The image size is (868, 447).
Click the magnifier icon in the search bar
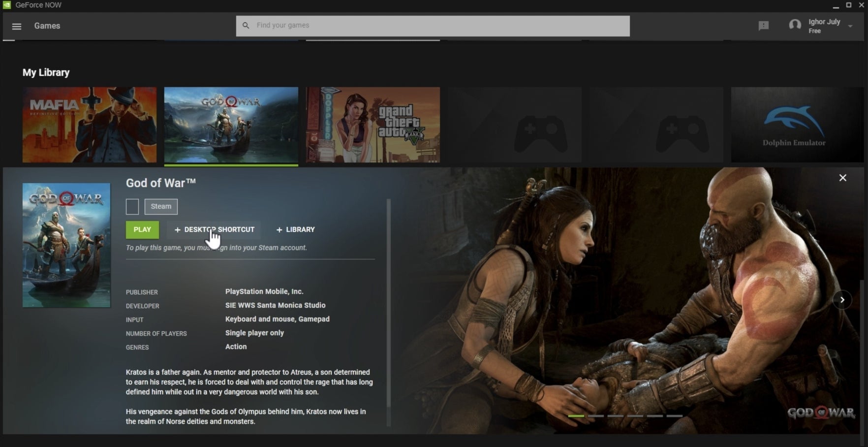tap(246, 25)
